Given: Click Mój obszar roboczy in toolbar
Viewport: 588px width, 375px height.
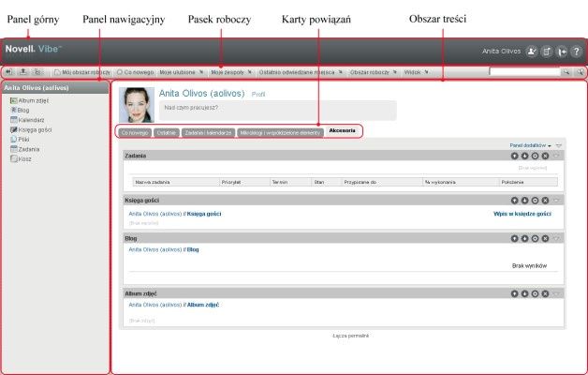Looking at the screenshot, I should [82, 72].
